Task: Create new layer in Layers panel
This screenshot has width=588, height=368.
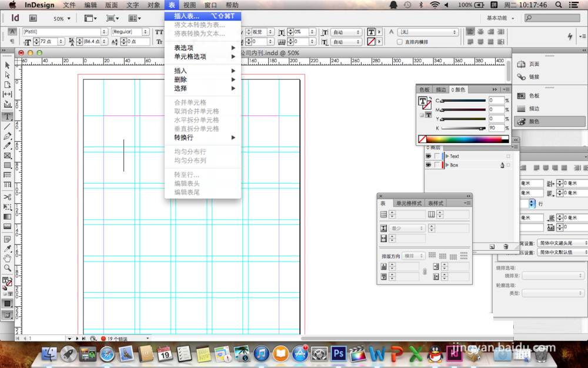Action: pos(492,247)
